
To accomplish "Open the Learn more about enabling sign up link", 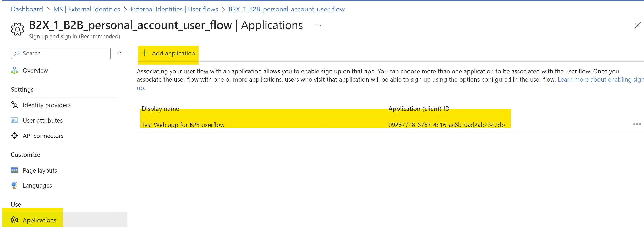I will coord(600,79).
